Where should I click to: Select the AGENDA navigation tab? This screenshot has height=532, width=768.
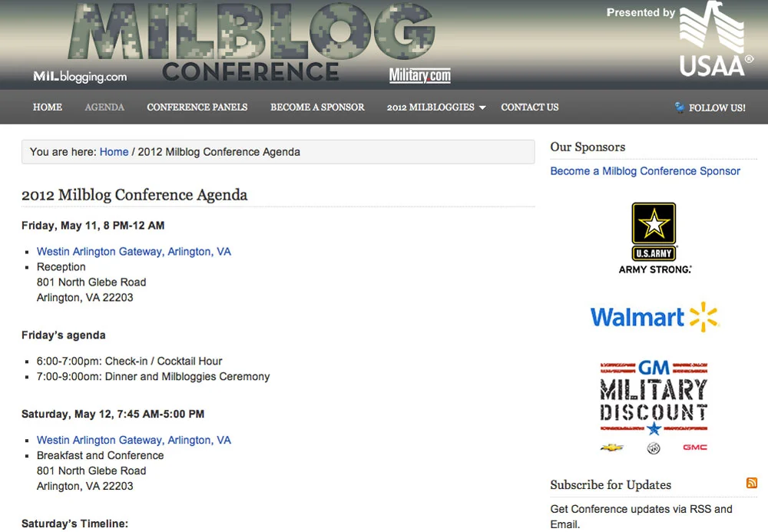point(104,107)
